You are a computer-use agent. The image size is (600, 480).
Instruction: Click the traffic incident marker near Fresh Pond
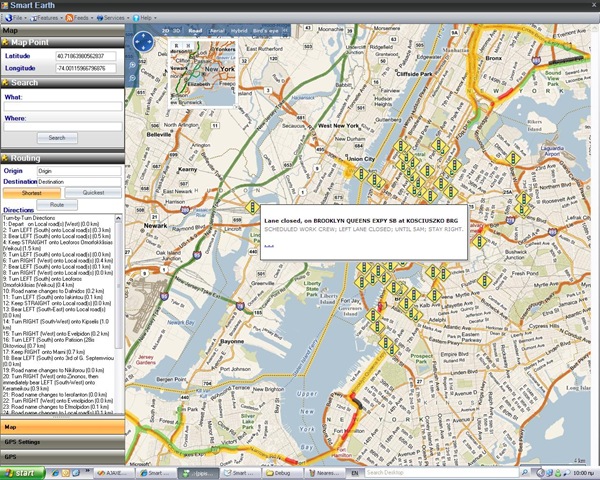click(484, 281)
